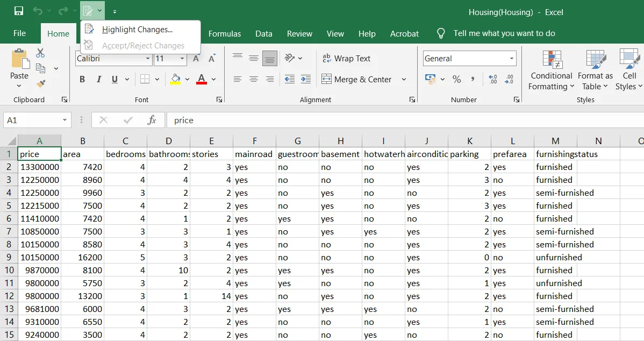Screen dimensions: 644x341
Task: Click the Format Painter brush icon
Action: (41, 83)
